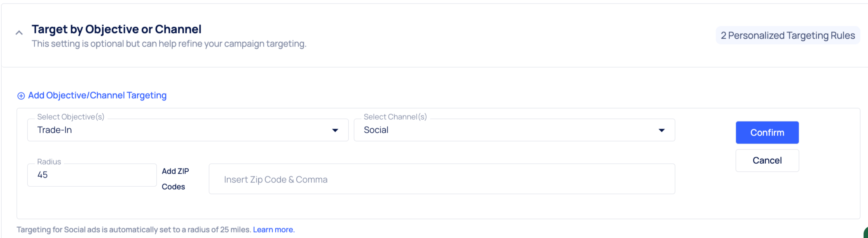
Task: Select the Trade-In objective value
Action: 54,130
